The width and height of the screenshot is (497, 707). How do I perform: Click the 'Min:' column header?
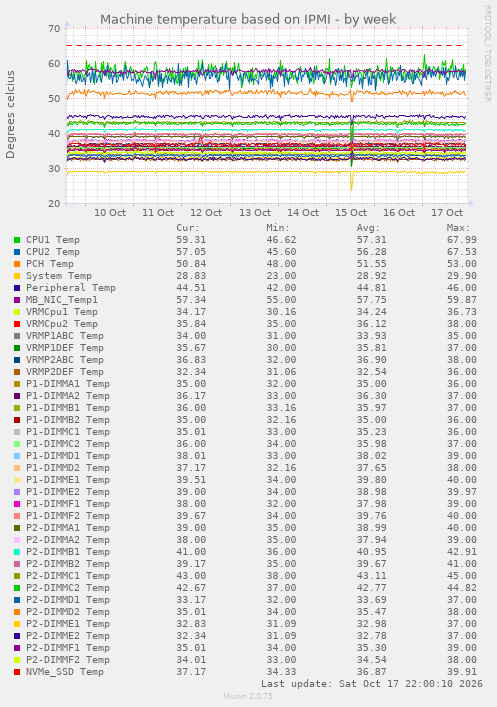tap(278, 228)
